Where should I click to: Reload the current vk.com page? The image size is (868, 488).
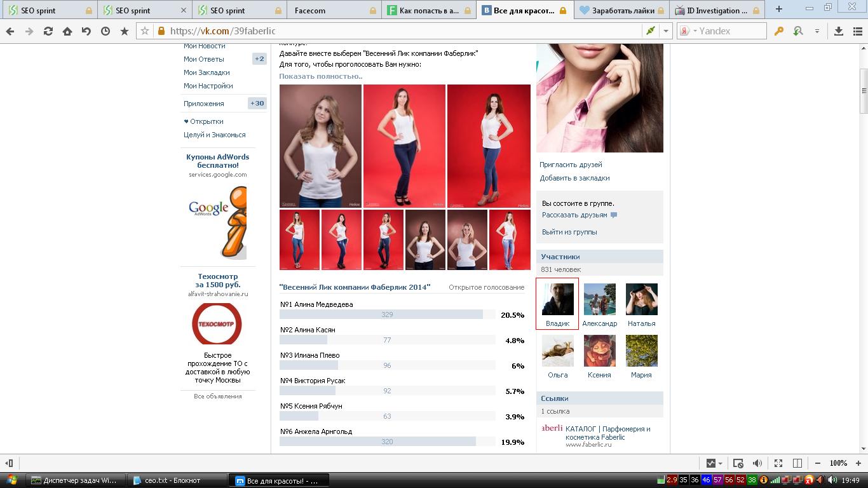[x=48, y=31]
